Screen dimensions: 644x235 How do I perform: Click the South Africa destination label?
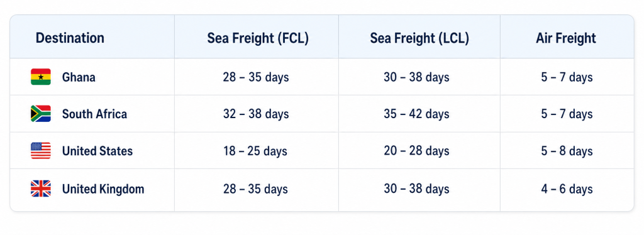coord(94,114)
